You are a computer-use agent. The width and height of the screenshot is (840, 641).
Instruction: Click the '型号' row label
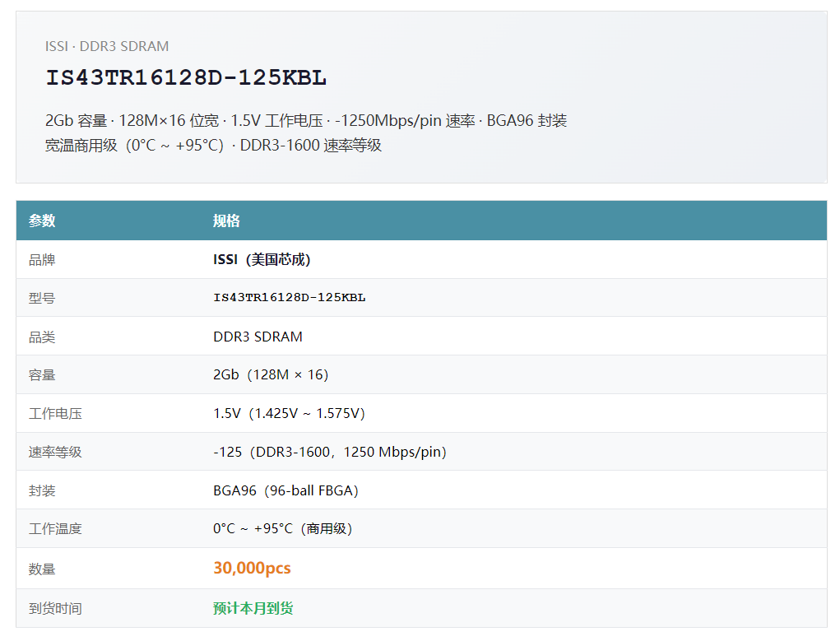[x=42, y=298]
